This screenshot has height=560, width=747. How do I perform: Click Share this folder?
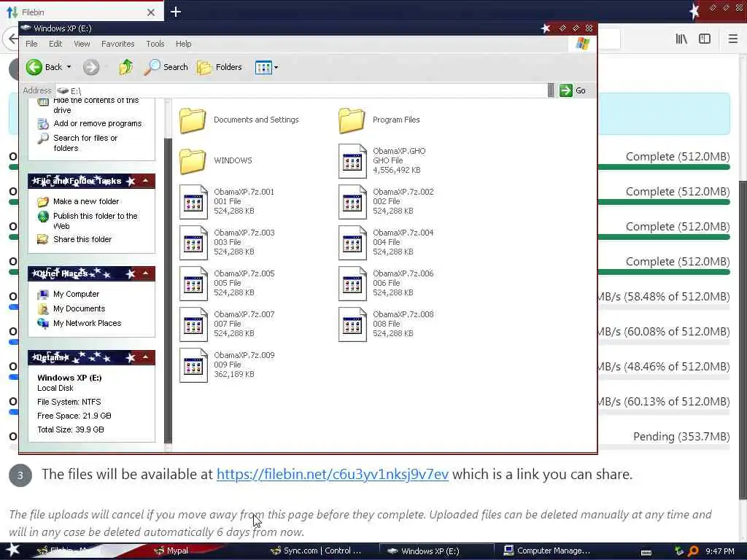[74, 239]
